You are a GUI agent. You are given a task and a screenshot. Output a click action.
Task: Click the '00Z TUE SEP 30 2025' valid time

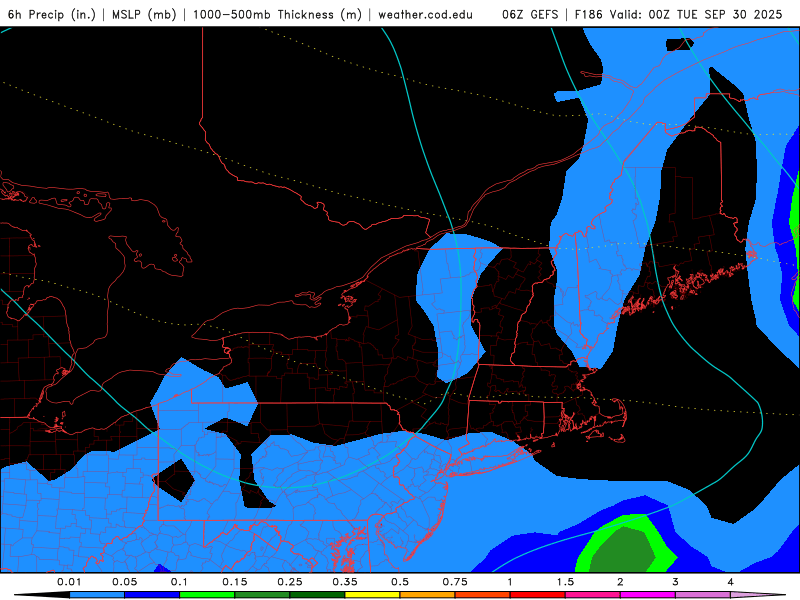pos(715,14)
